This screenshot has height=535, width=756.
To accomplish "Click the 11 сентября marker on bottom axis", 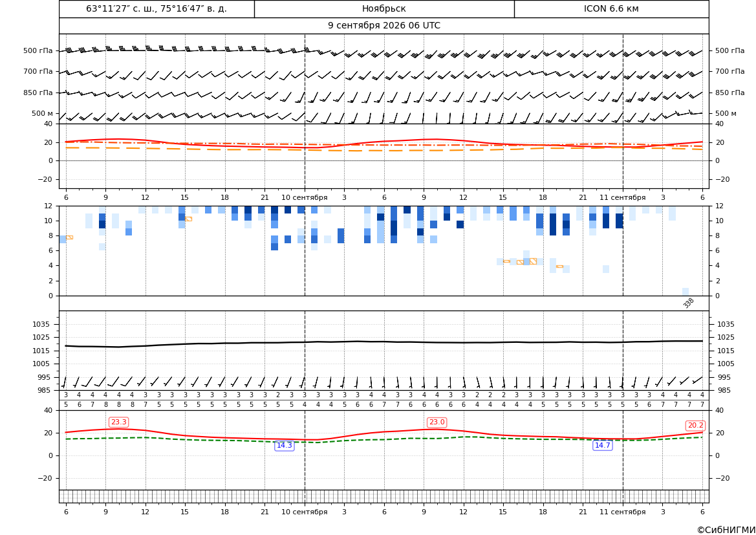I will 622,512.
